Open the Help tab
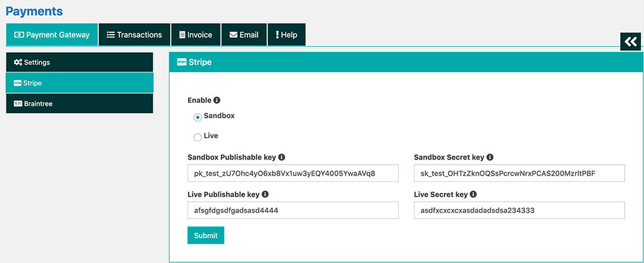 (x=287, y=35)
